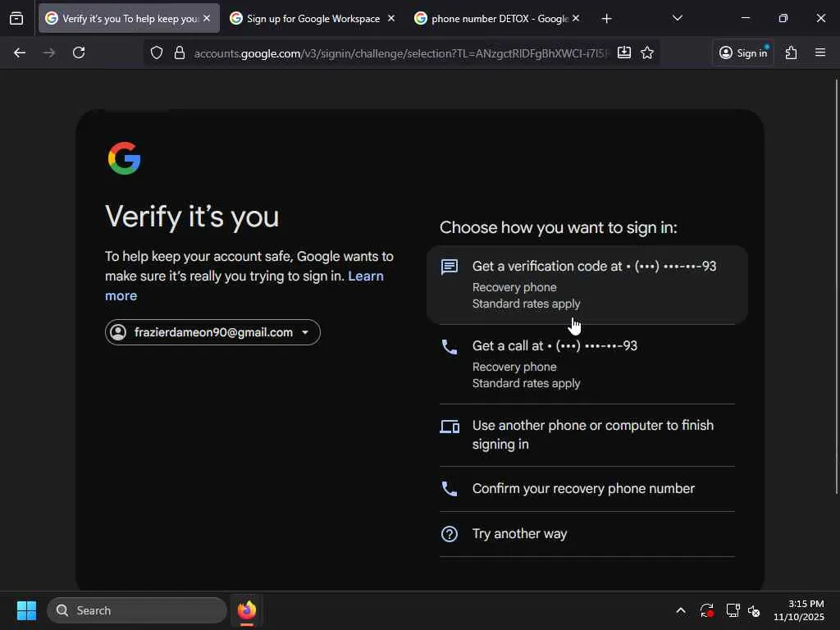This screenshot has width=840, height=630.
Task: Click the sync status tray icon
Action: (x=706, y=610)
